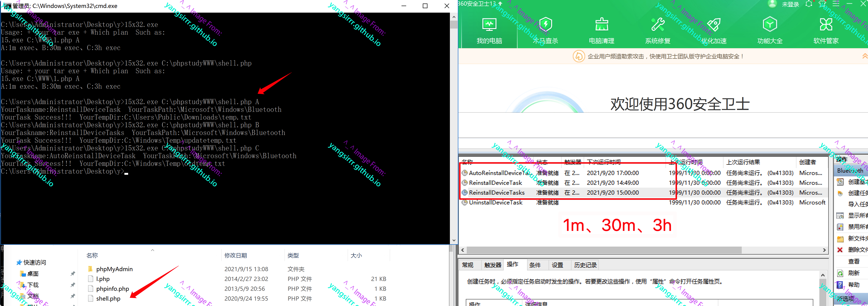
Task: Switch to the 触发器 tab
Action: coord(493,265)
